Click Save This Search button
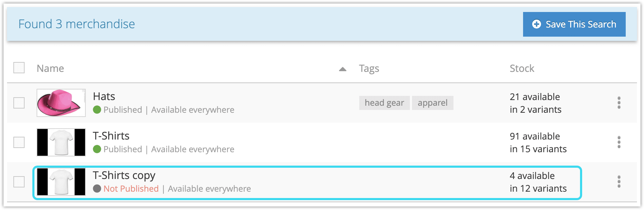This screenshot has height=210, width=644. click(574, 24)
